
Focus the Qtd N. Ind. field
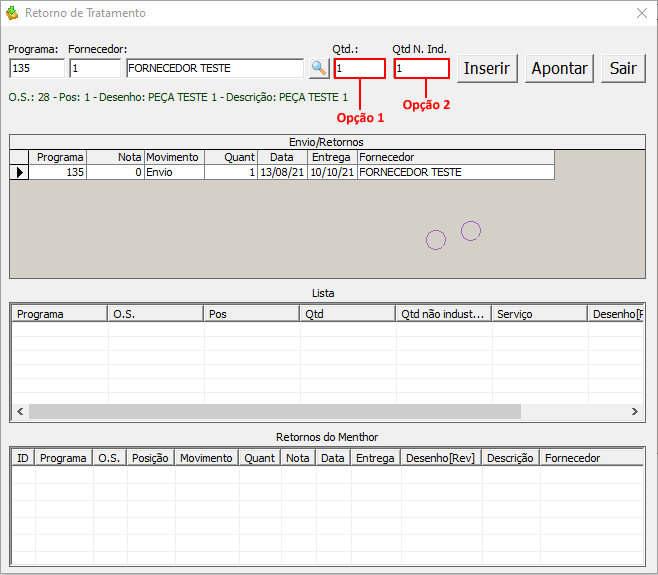click(x=421, y=68)
